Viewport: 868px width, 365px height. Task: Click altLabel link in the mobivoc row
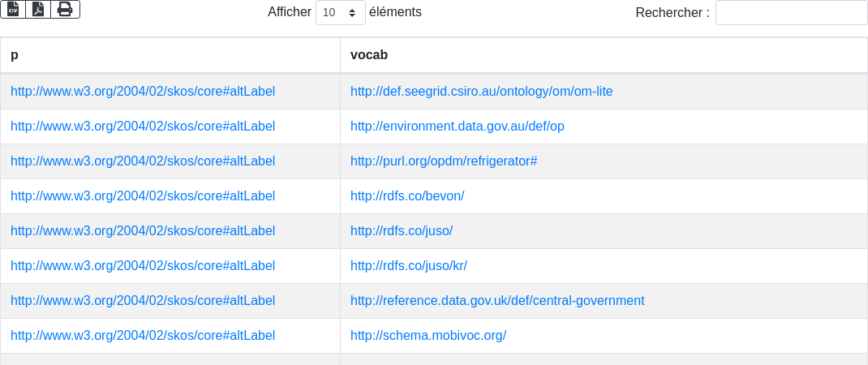[143, 336]
